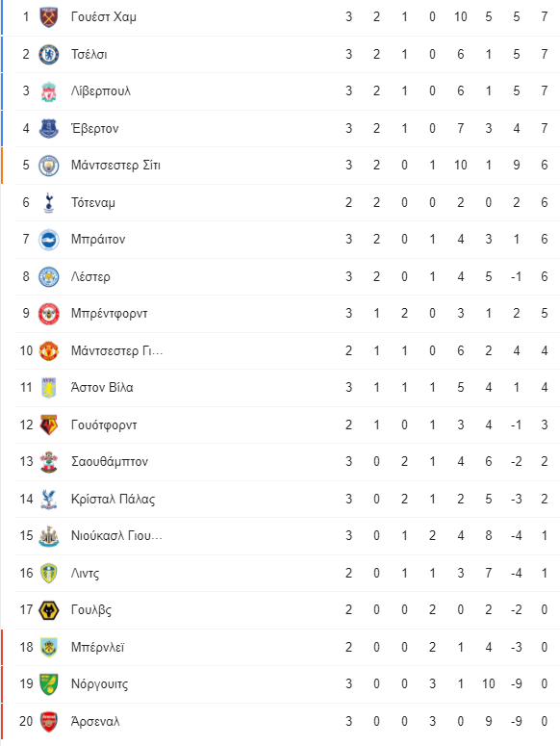Open the Λέστερ team link
Screen dimensions: 560x746
tap(90, 277)
